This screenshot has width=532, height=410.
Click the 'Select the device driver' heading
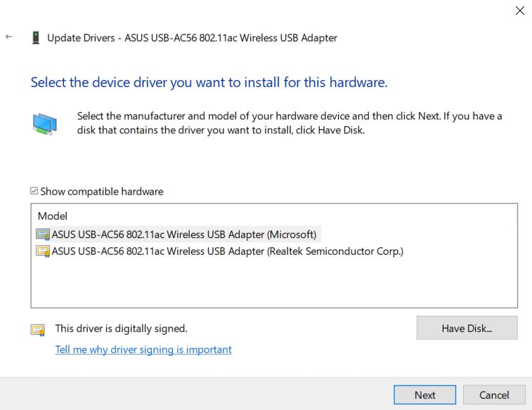(x=209, y=82)
